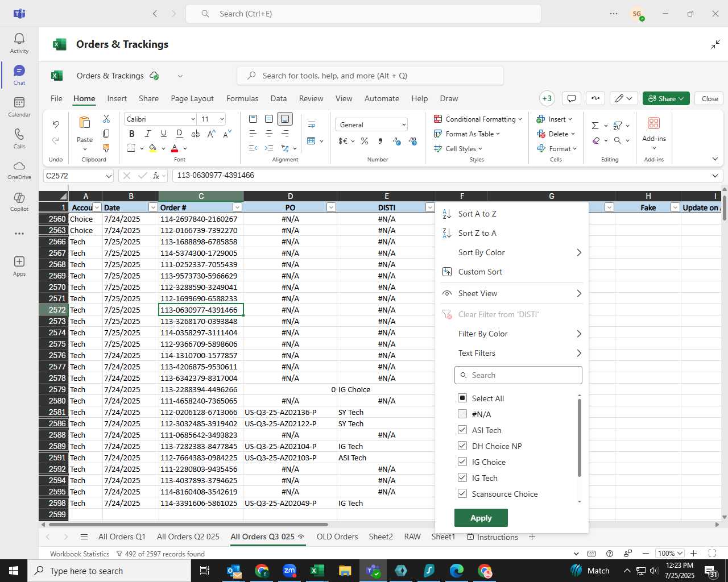Uncheck the DH Choice NP checkbox
The width and height of the screenshot is (728, 582).
[462, 446]
